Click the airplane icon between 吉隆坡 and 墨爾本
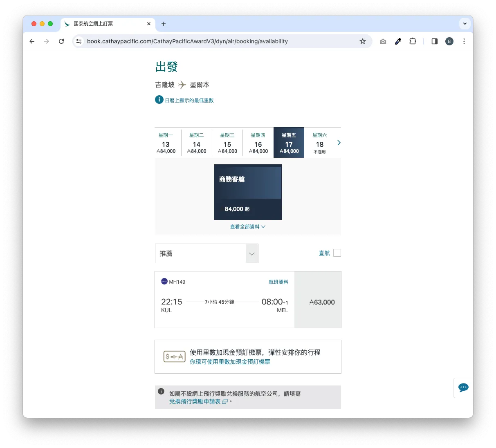 coord(181,85)
